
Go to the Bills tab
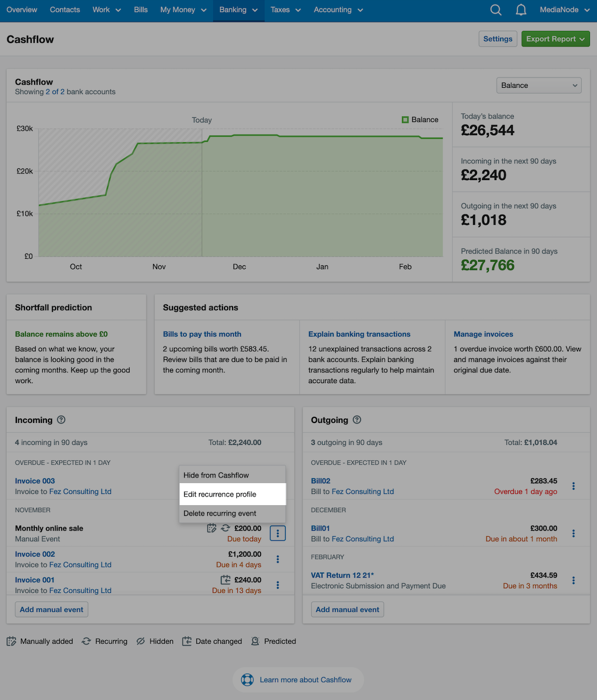[141, 10]
